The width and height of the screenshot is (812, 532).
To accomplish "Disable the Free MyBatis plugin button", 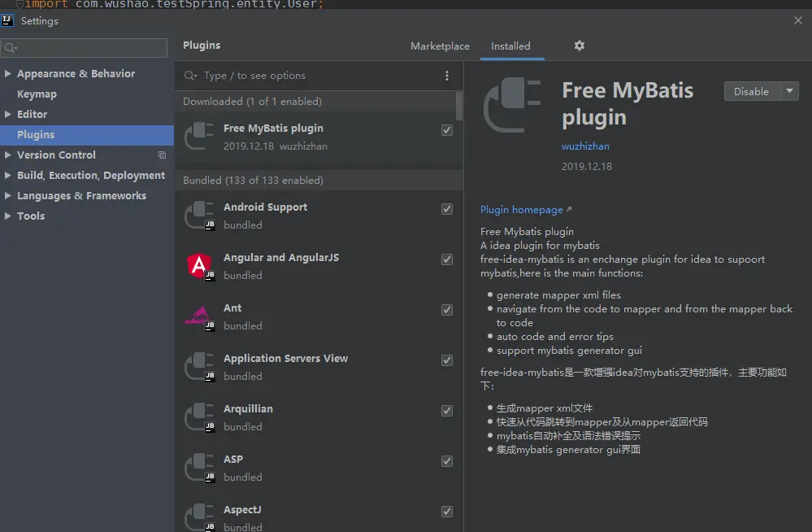I will click(752, 91).
